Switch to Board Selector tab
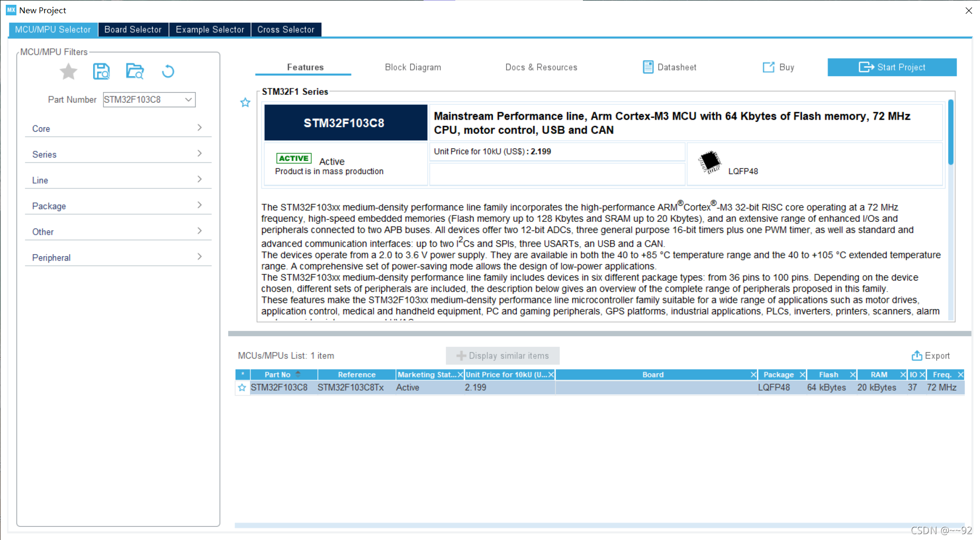The image size is (980, 540). click(x=133, y=30)
